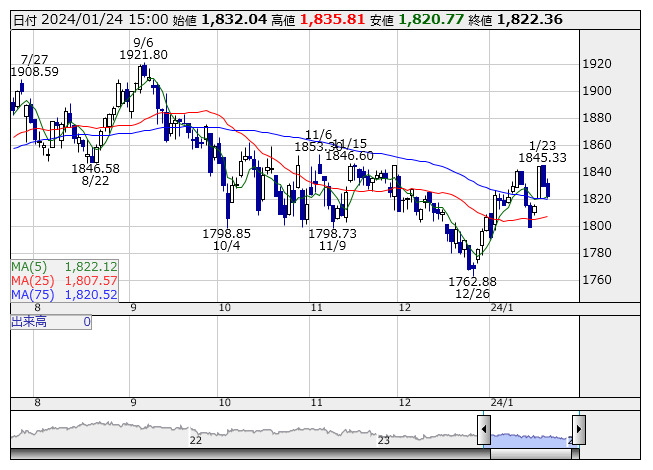Click the 24/1 month label on price axis

tap(502, 308)
